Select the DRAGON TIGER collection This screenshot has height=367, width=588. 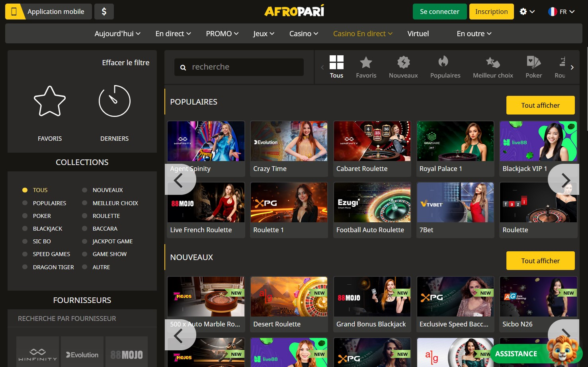coord(53,267)
